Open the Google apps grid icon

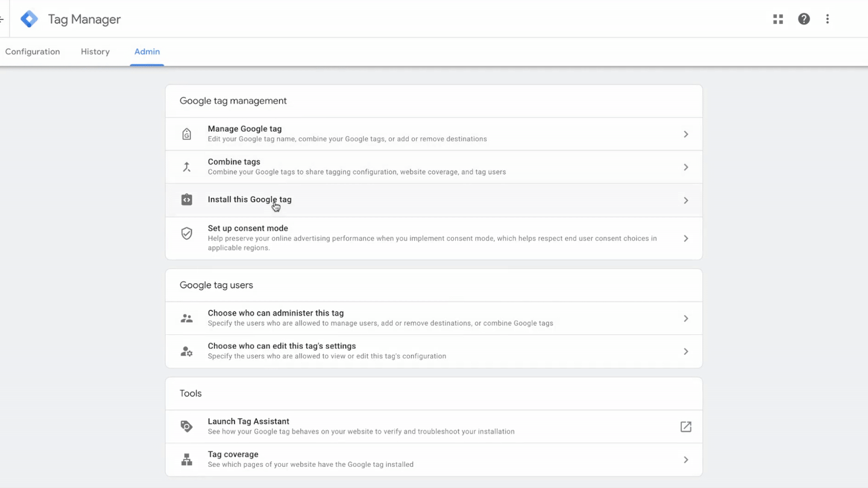pyautogui.click(x=778, y=19)
